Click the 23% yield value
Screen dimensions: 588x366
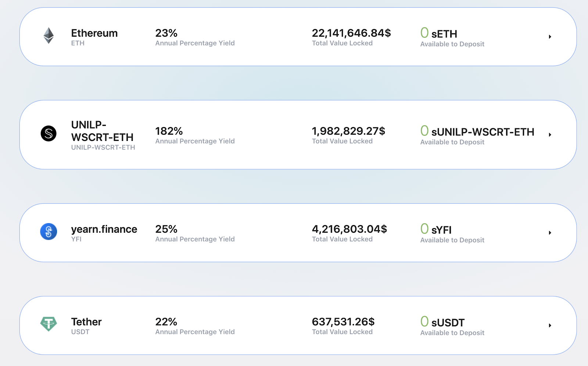pos(166,33)
